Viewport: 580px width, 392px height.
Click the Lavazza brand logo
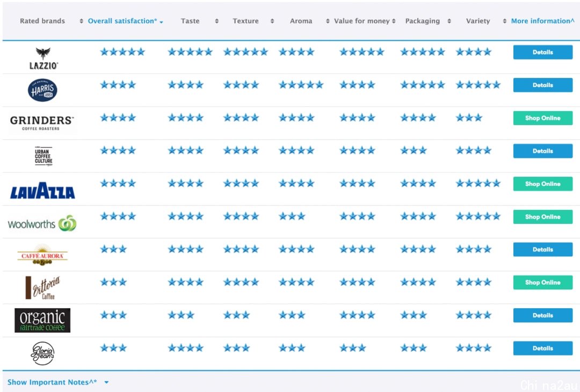click(42, 191)
